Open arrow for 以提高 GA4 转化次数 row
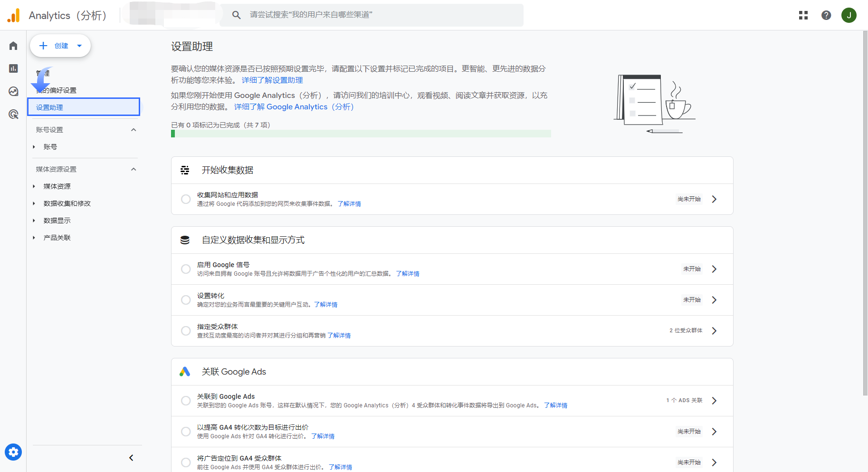This screenshot has width=868, height=472. pos(714,432)
